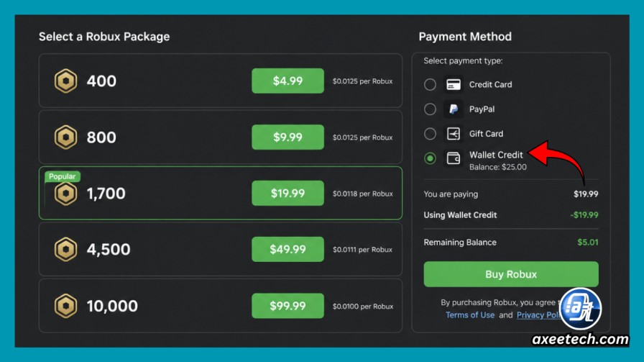Image resolution: width=644 pixels, height=362 pixels.
Task: Select the Gift Card radio button
Action: pos(430,134)
